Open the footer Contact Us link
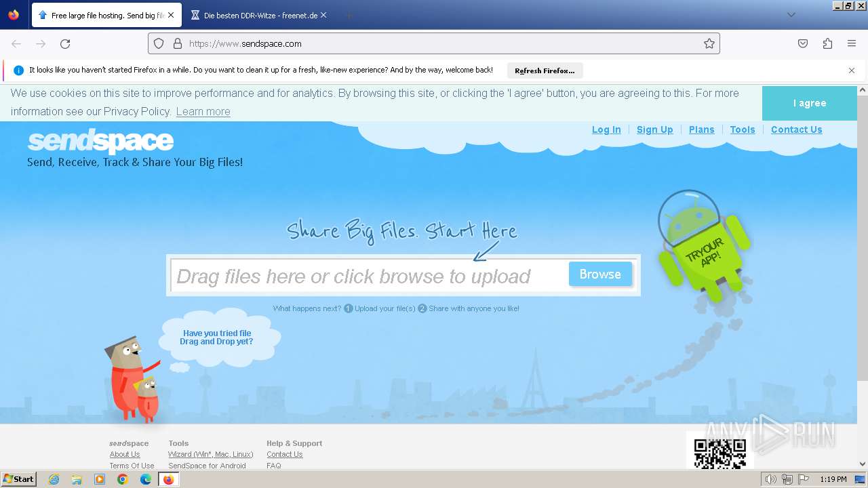Screen dimensions: 868x488 (x=285, y=454)
